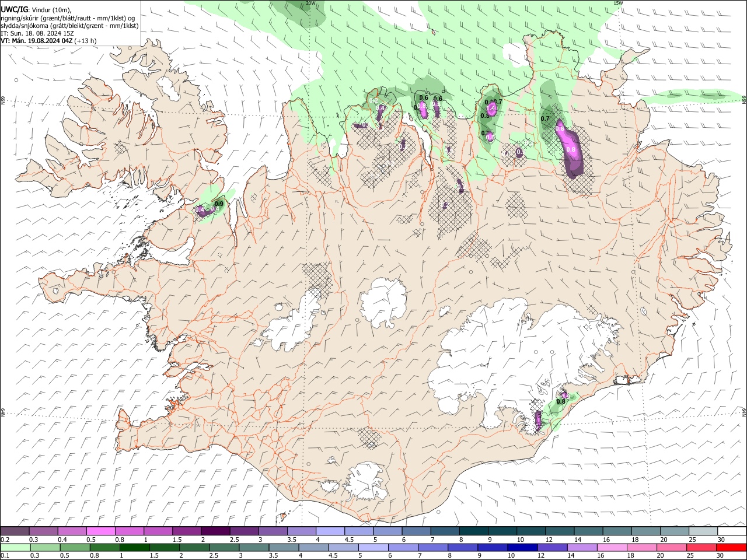Click the periwinkle swatch labeled 4.5 in rain legend

(343, 548)
